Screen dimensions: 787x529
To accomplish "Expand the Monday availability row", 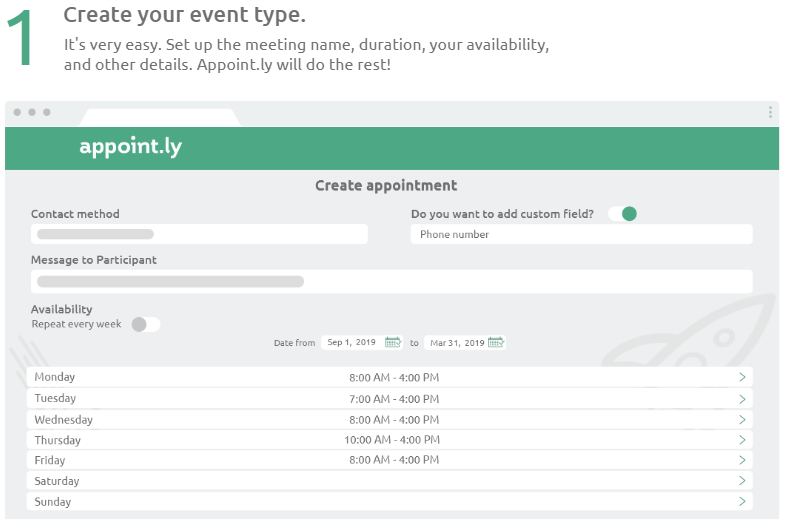I will tap(742, 377).
